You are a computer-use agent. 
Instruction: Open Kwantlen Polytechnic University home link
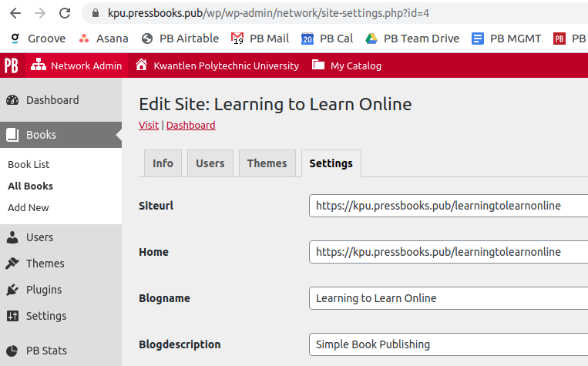pyautogui.click(x=217, y=65)
